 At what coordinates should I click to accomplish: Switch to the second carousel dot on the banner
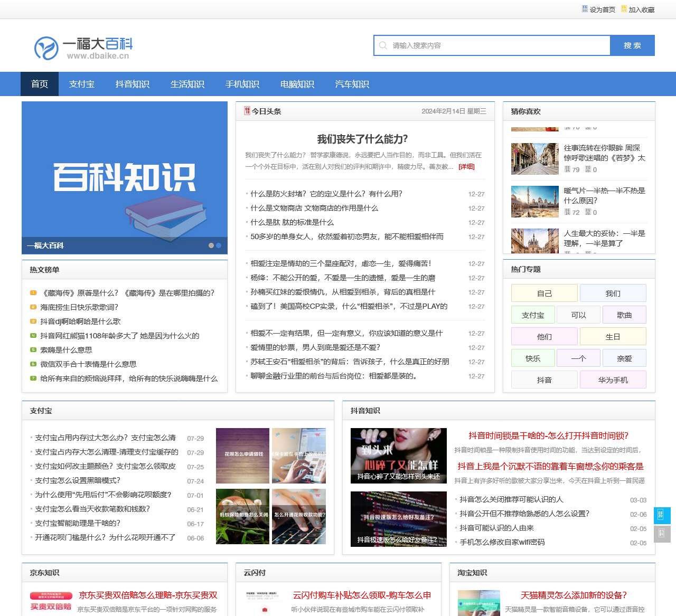pos(219,245)
